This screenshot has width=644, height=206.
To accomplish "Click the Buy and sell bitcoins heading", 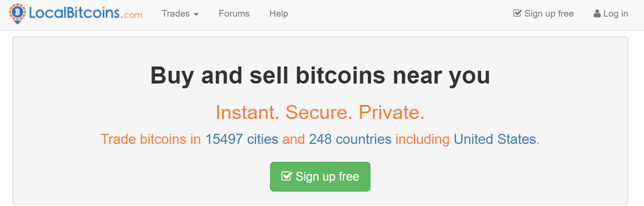I will point(320,76).
